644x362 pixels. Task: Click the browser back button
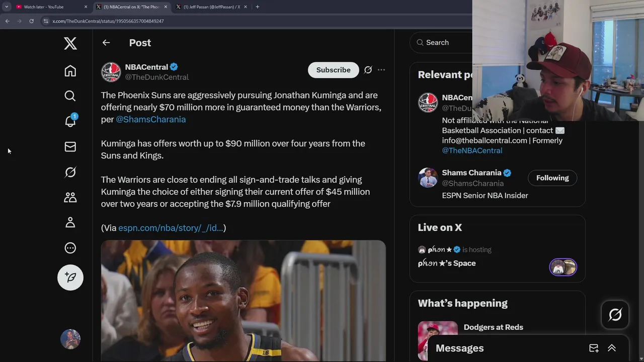pyautogui.click(x=7, y=21)
